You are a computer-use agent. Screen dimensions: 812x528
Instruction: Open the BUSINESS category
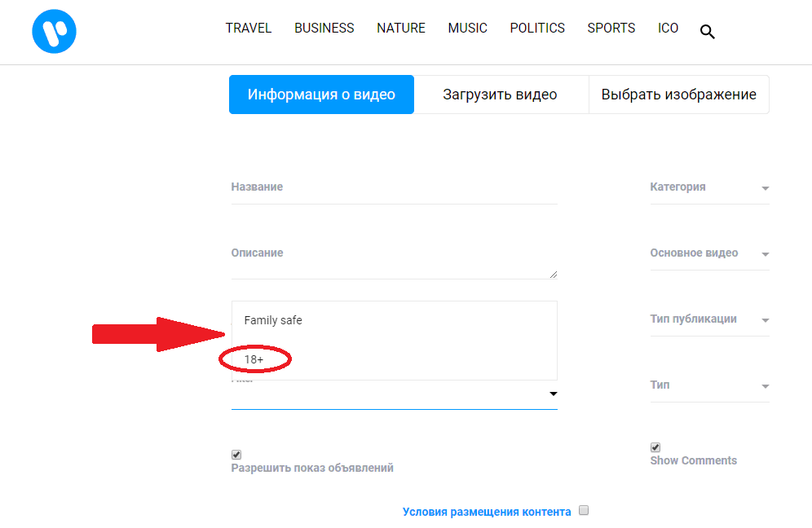tap(324, 28)
